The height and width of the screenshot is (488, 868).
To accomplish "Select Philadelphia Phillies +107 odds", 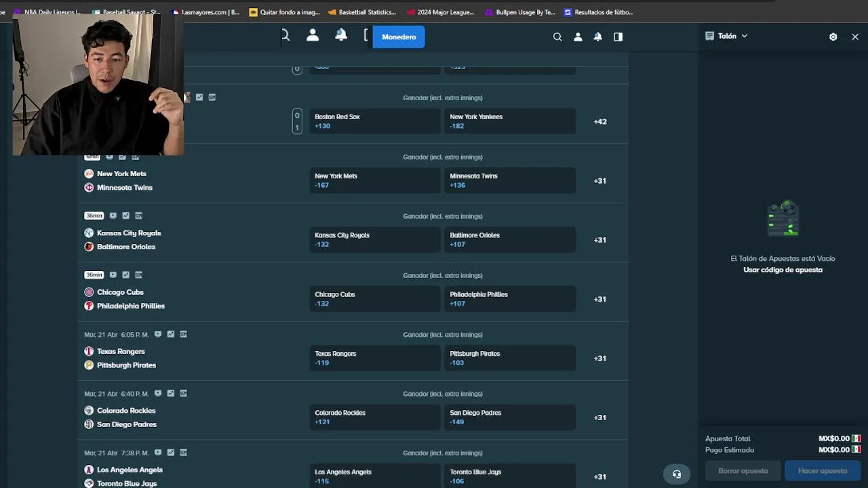I will 510,299.
